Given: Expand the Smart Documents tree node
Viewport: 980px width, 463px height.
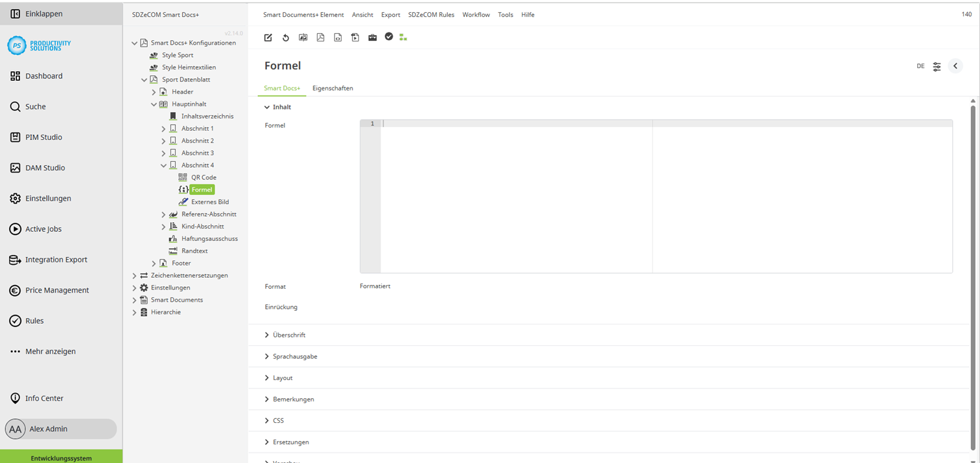Looking at the screenshot, I should (x=135, y=299).
